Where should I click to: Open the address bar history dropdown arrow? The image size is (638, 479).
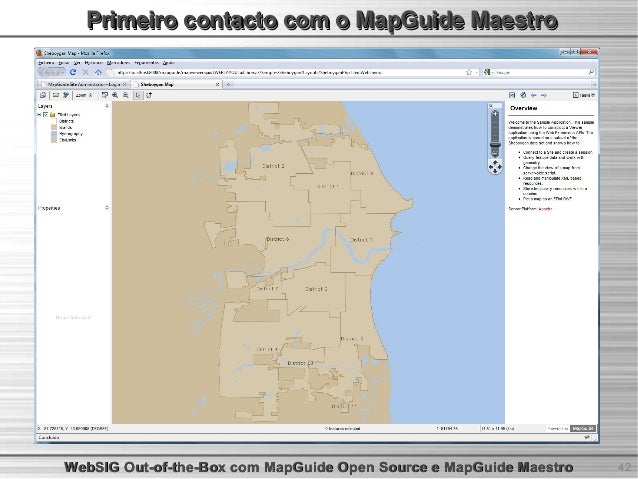pyautogui.click(x=476, y=72)
